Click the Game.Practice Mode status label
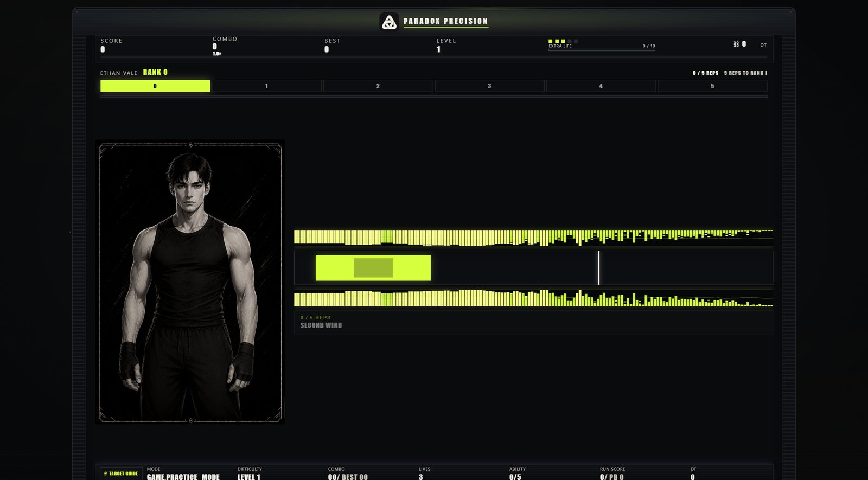Screen dimensions: 868x480 coord(183,477)
